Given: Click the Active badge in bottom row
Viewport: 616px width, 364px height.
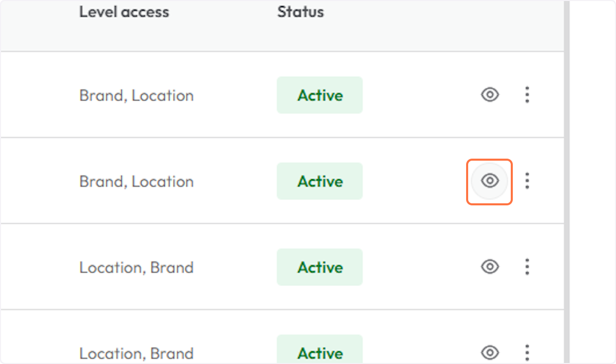Looking at the screenshot, I should point(320,353).
